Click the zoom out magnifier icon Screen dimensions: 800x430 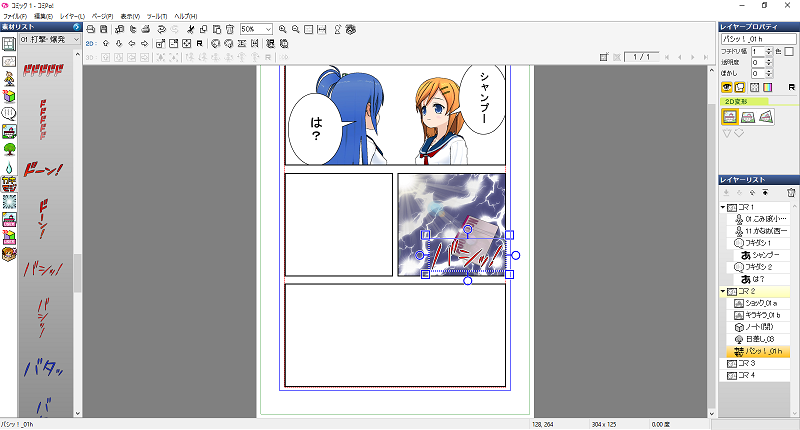295,30
